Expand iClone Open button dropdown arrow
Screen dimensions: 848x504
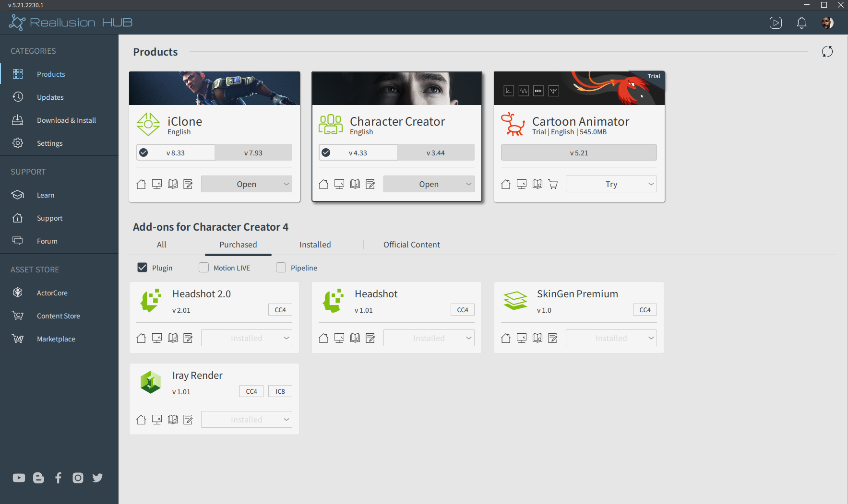[286, 184]
